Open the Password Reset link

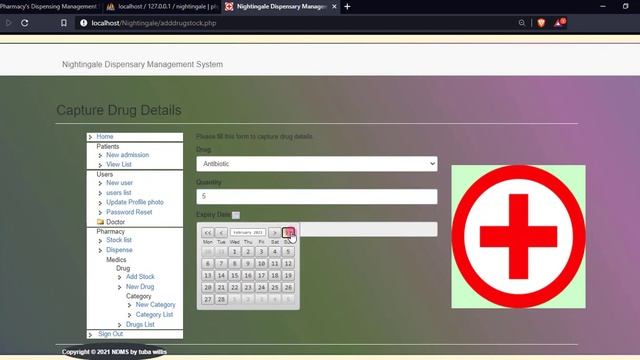pos(129,212)
